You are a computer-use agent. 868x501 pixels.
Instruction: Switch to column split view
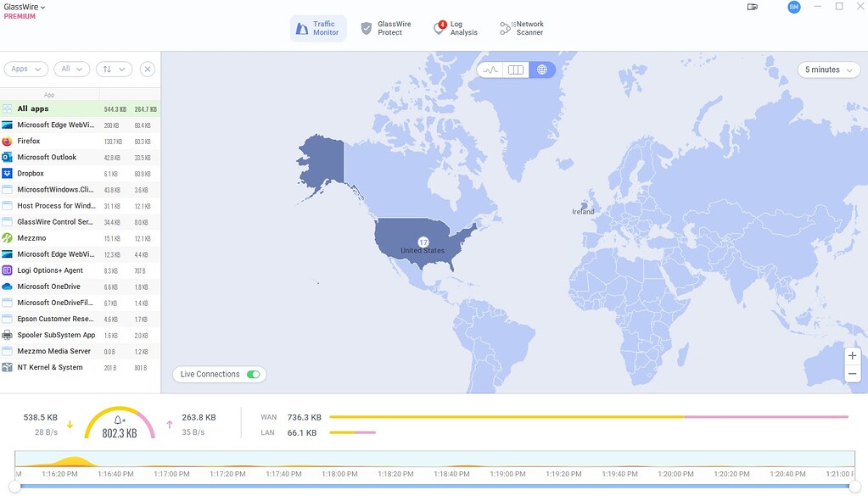516,70
